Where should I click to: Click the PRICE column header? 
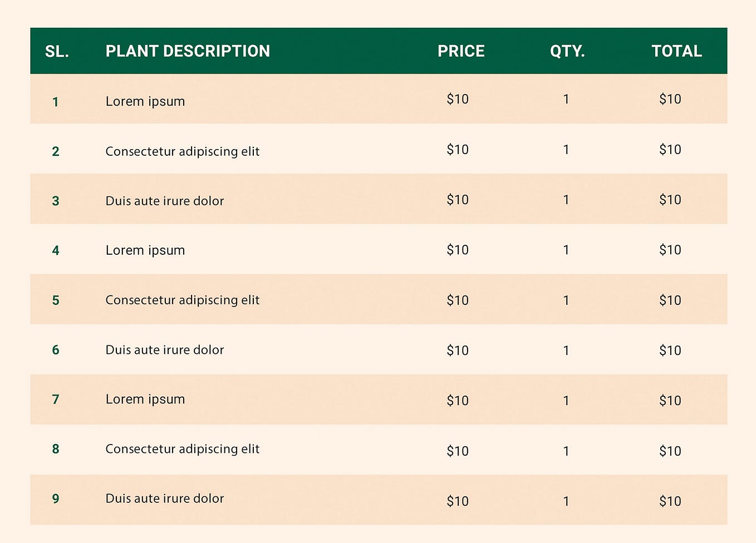[461, 51]
